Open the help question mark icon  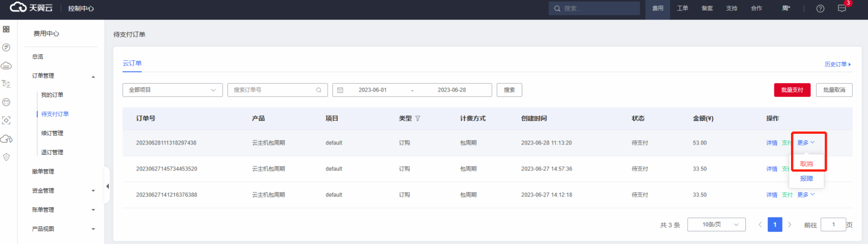(820, 8)
